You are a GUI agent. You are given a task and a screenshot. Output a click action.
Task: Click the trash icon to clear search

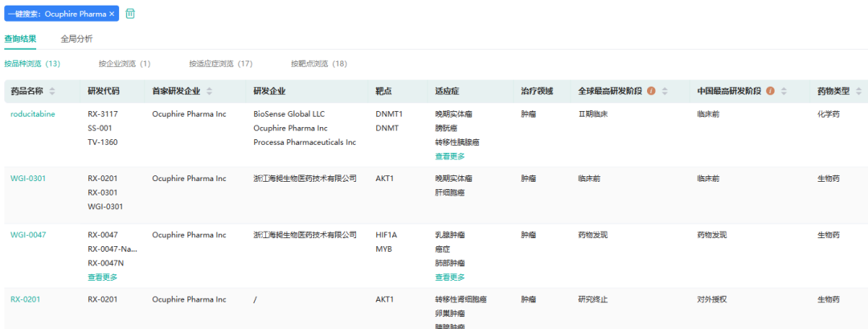point(130,14)
